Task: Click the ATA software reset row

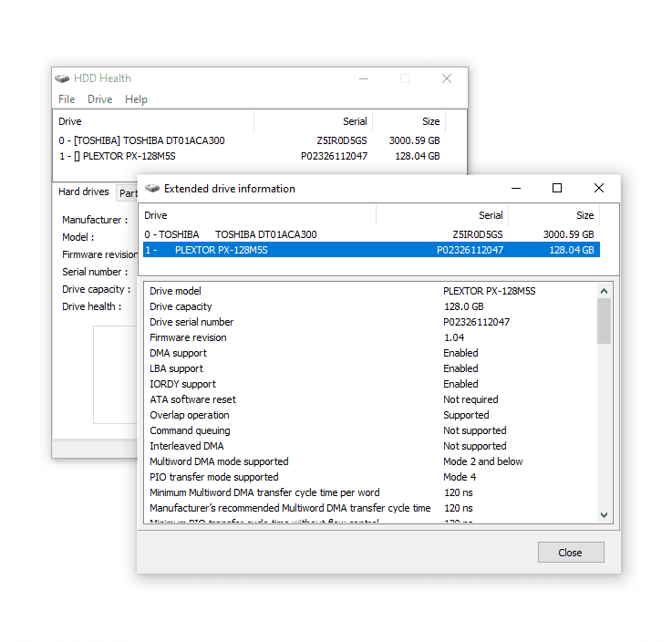Action: [371, 399]
